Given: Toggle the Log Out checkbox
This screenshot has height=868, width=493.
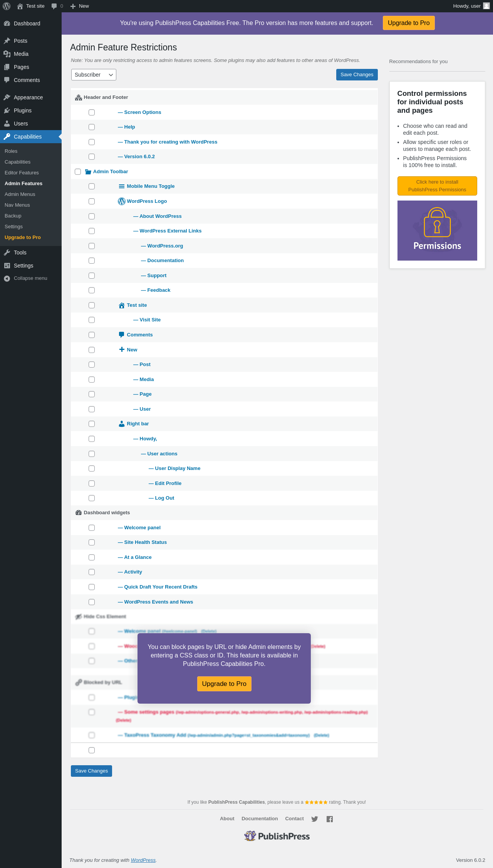Looking at the screenshot, I should [x=92, y=498].
